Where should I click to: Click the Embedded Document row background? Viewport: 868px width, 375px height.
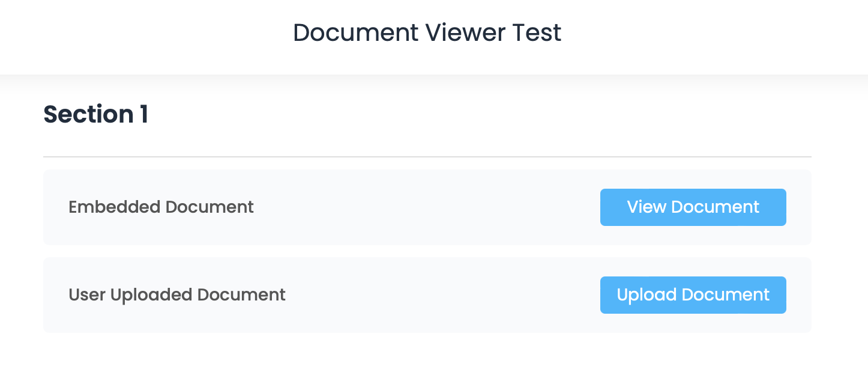[x=420, y=207]
